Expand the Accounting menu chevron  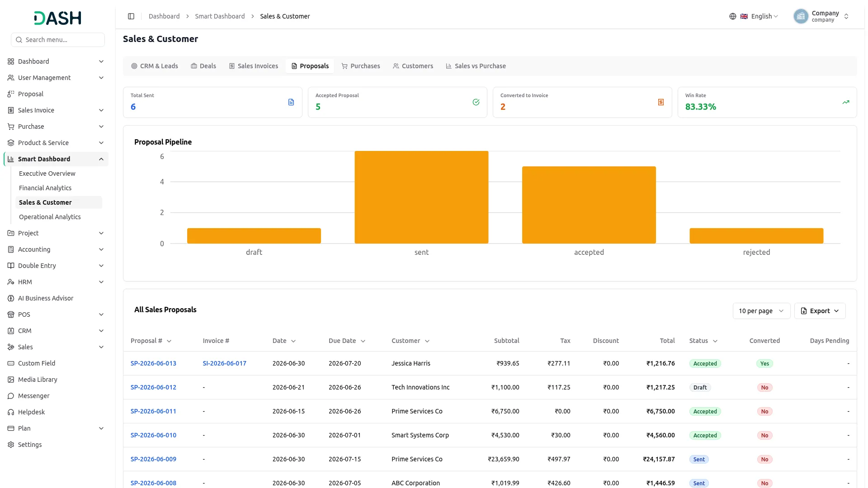point(101,249)
